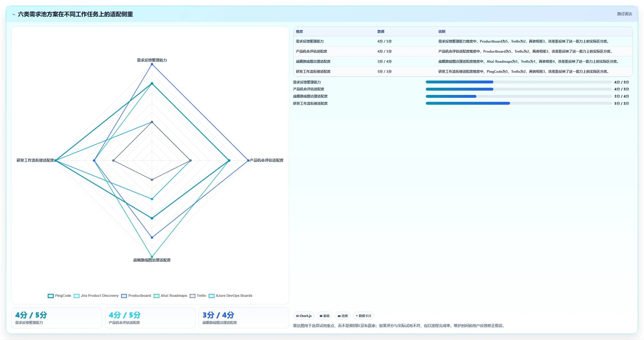Toggle PingCode legend item

[x=60, y=296]
